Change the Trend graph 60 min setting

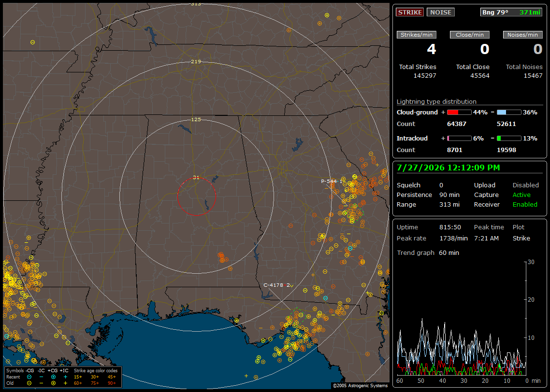pyautogui.click(x=449, y=252)
